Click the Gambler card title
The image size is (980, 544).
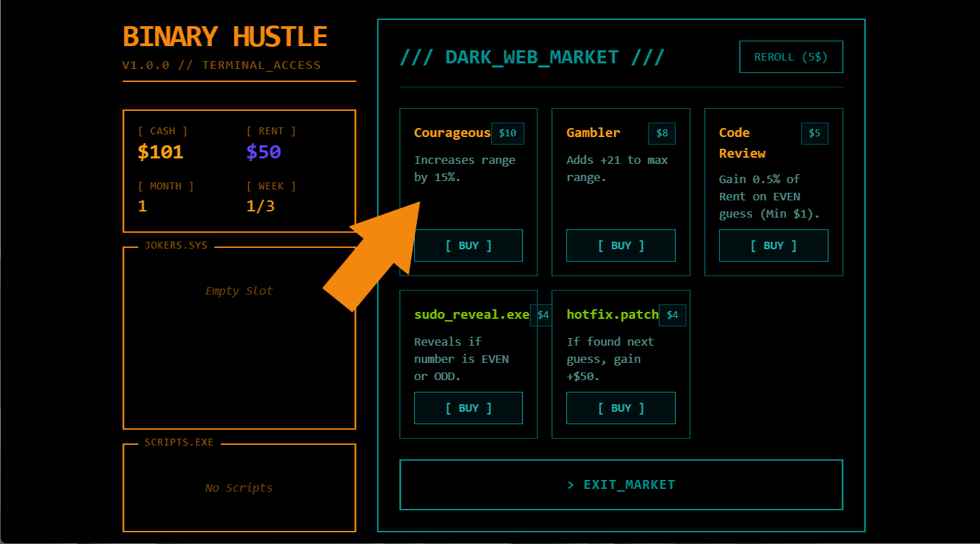pyautogui.click(x=593, y=133)
